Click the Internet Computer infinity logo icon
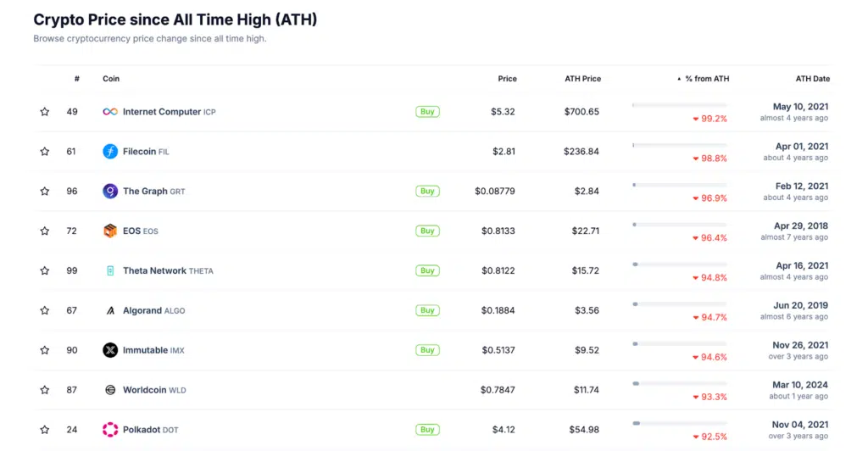 pos(110,112)
